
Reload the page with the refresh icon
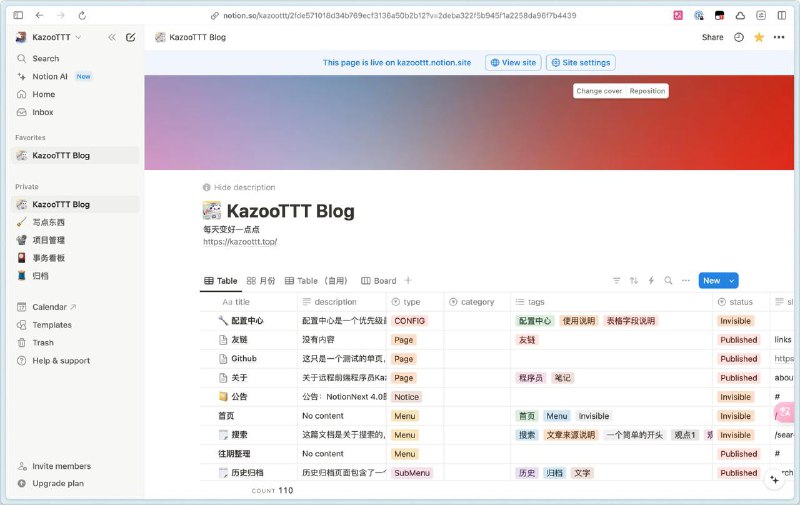(x=82, y=15)
